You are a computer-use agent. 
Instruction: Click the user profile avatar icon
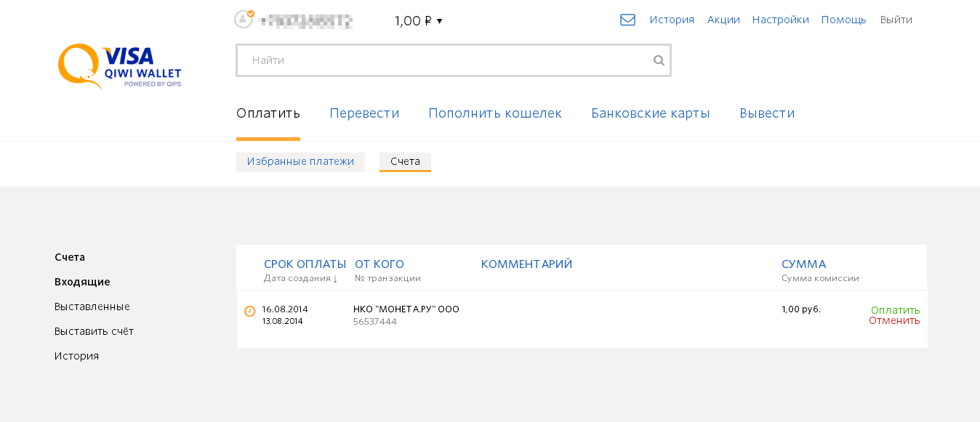pyautogui.click(x=244, y=19)
